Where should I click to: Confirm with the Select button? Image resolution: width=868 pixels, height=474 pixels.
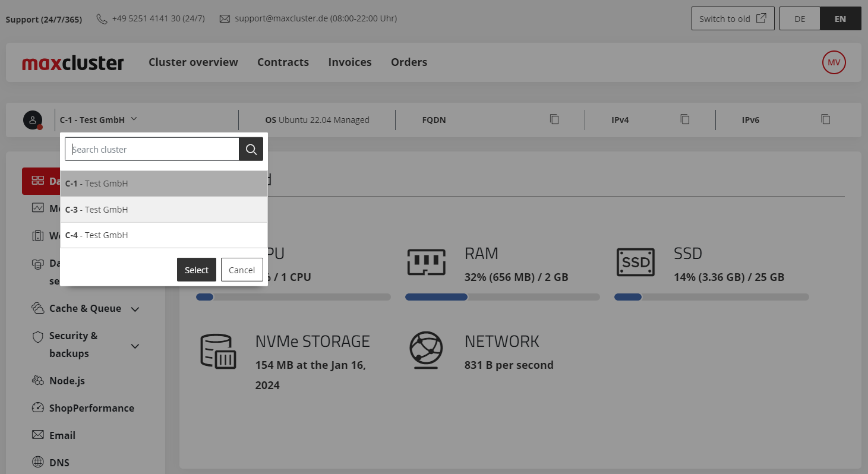pos(197,270)
